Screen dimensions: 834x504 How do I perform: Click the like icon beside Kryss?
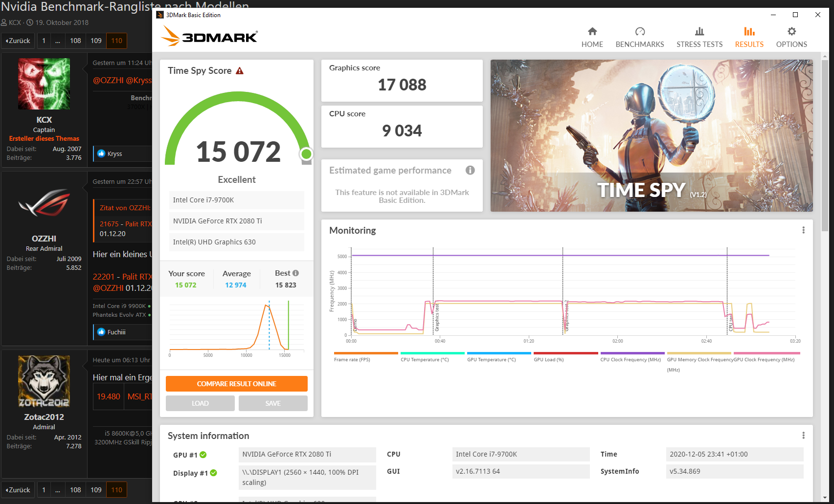click(101, 153)
